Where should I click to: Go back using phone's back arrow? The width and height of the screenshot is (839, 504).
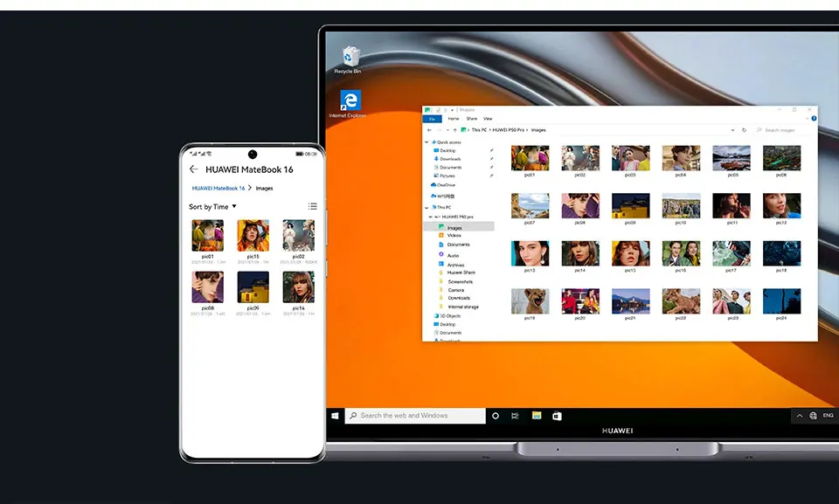[x=194, y=169]
